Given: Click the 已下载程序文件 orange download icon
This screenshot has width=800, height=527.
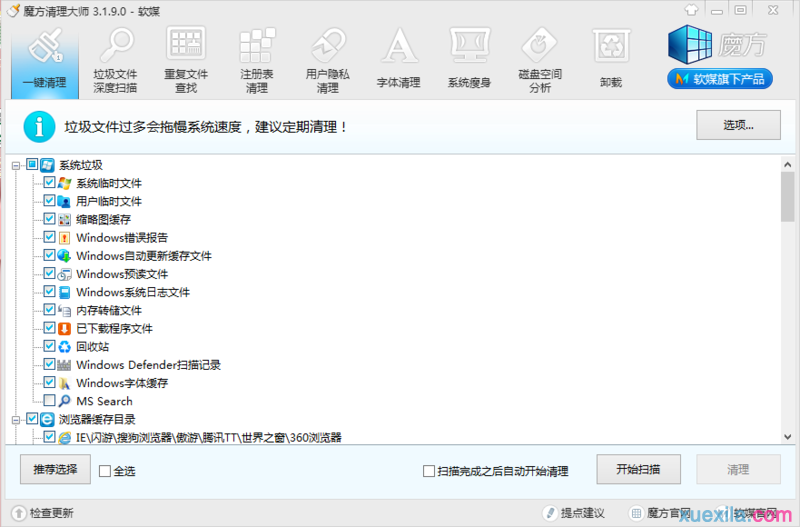Looking at the screenshot, I should (x=64, y=329).
